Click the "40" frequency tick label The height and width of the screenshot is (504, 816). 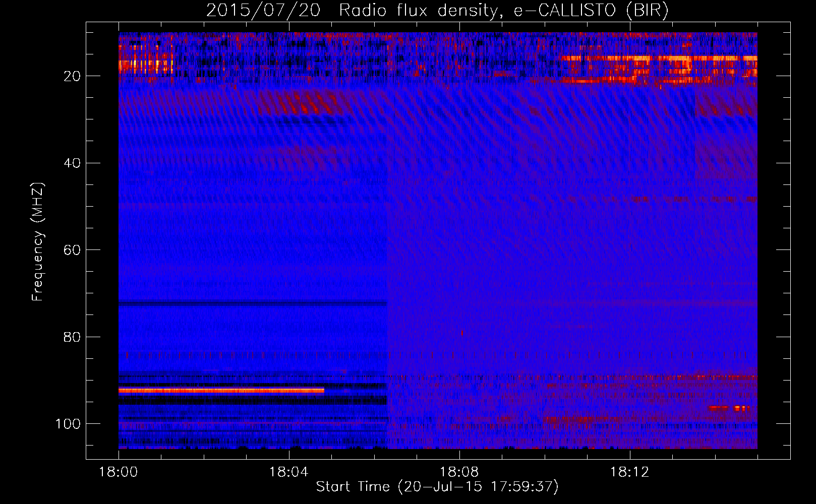click(x=72, y=163)
